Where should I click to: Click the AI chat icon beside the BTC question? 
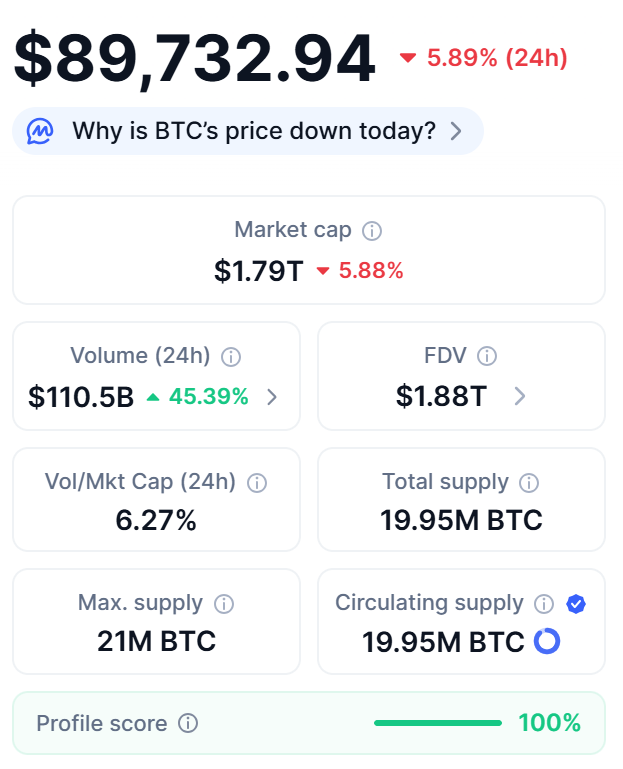(x=40, y=131)
